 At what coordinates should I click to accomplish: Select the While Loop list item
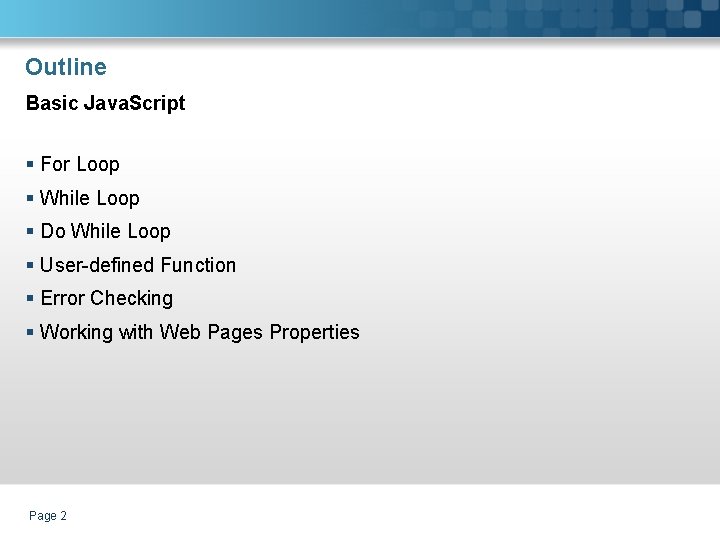pos(90,198)
